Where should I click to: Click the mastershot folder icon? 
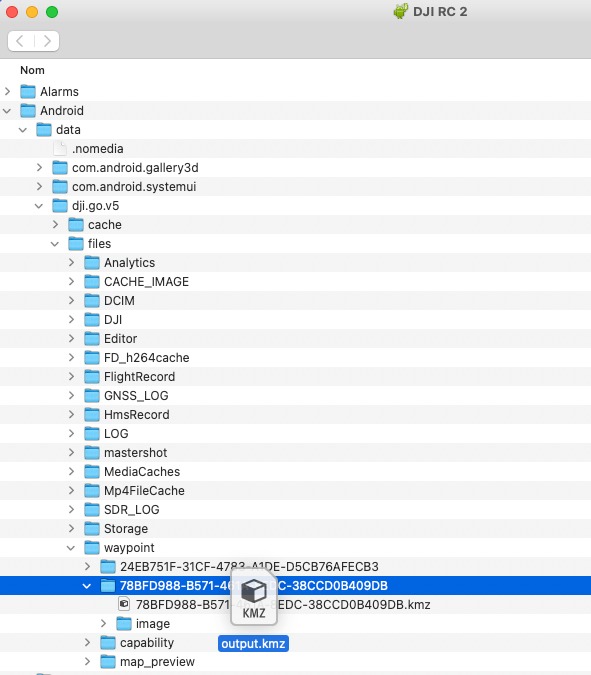92,452
